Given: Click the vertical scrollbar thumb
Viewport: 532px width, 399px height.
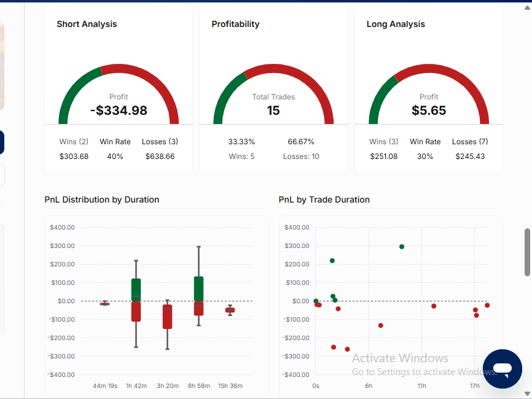Looking at the screenshot, I should tap(527, 252).
